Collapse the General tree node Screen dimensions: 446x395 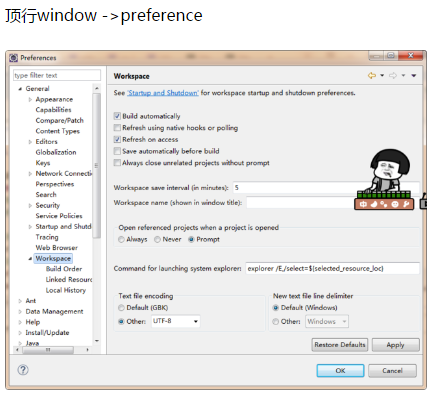[20, 89]
